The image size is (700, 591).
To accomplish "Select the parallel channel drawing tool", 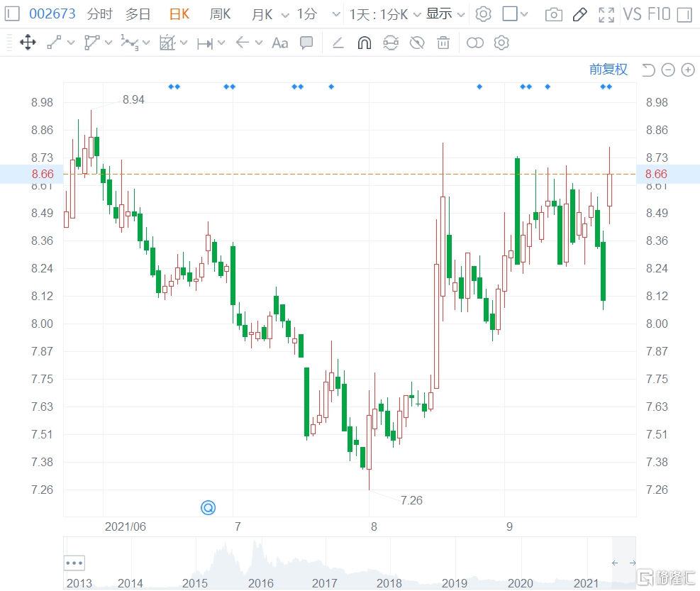I will 91,43.
